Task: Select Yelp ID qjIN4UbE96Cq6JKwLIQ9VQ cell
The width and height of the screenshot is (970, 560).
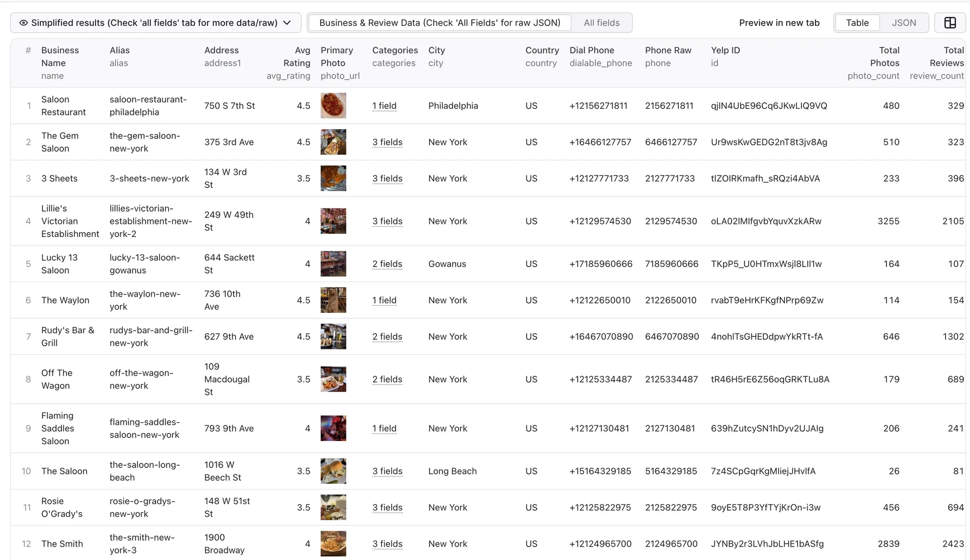Action: [x=769, y=106]
